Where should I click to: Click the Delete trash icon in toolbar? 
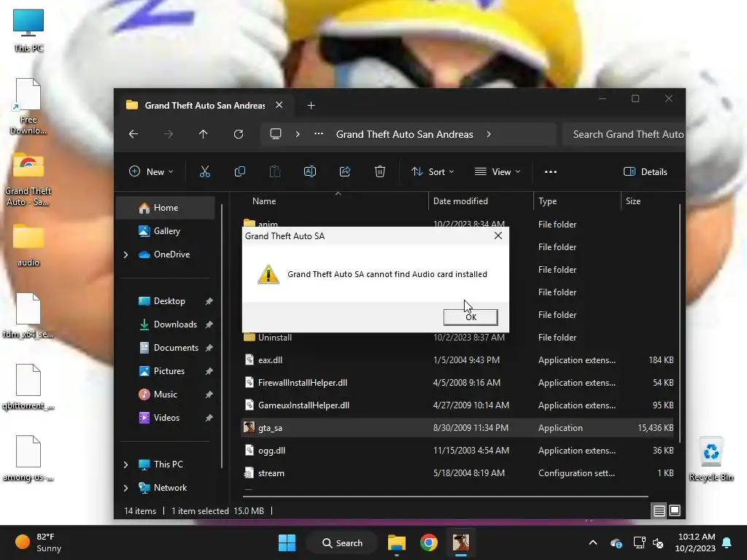379,171
